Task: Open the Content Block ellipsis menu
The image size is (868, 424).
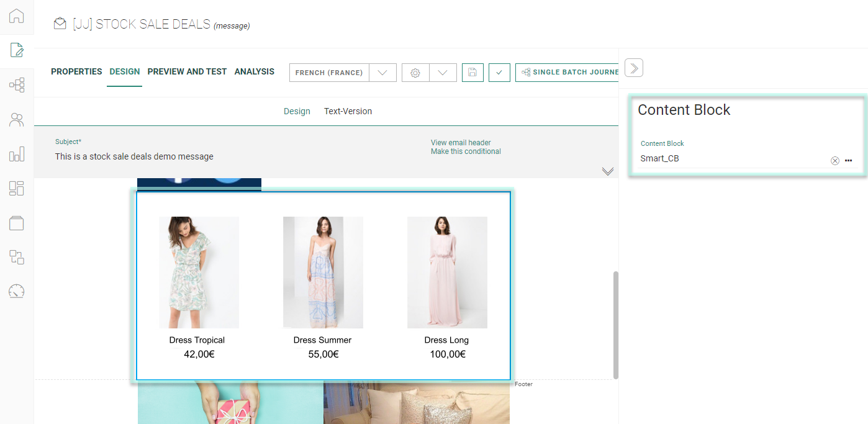Action: [849, 161]
